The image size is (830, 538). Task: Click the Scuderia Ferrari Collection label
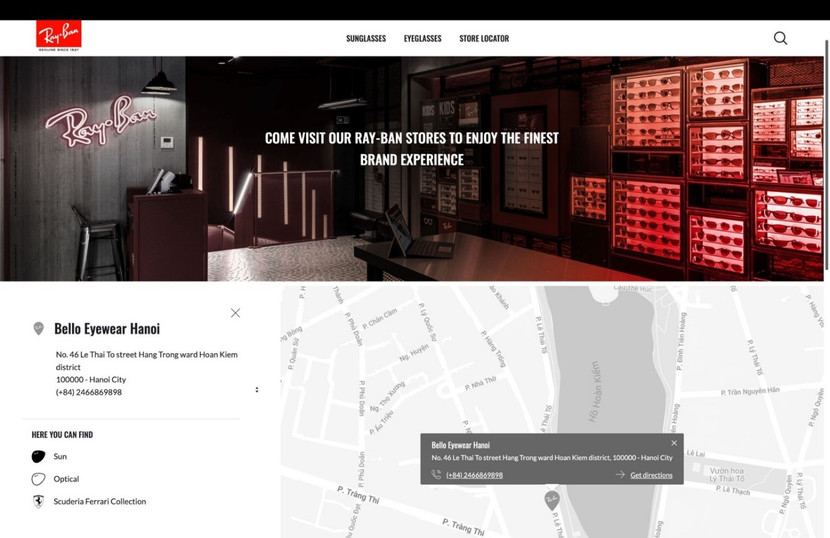[x=100, y=501]
